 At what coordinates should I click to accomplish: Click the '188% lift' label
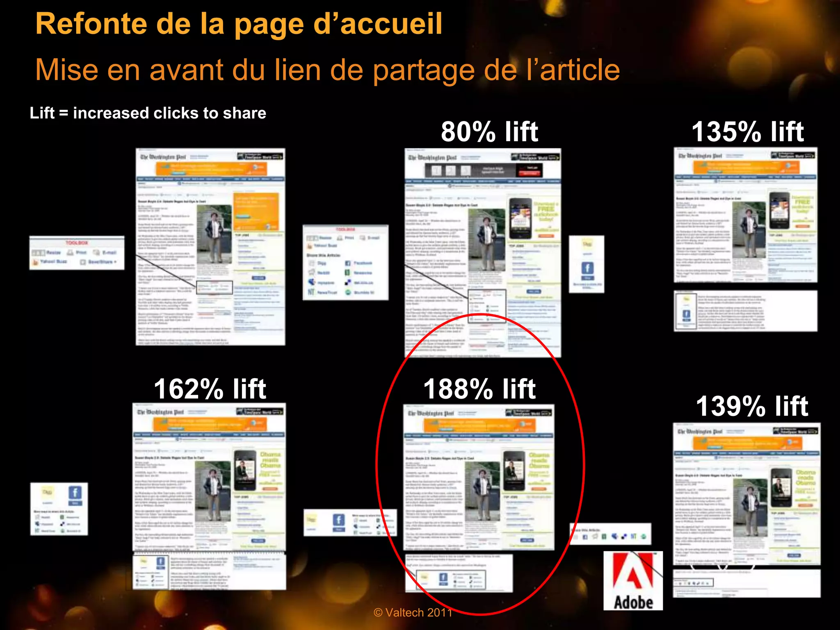click(x=479, y=389)
